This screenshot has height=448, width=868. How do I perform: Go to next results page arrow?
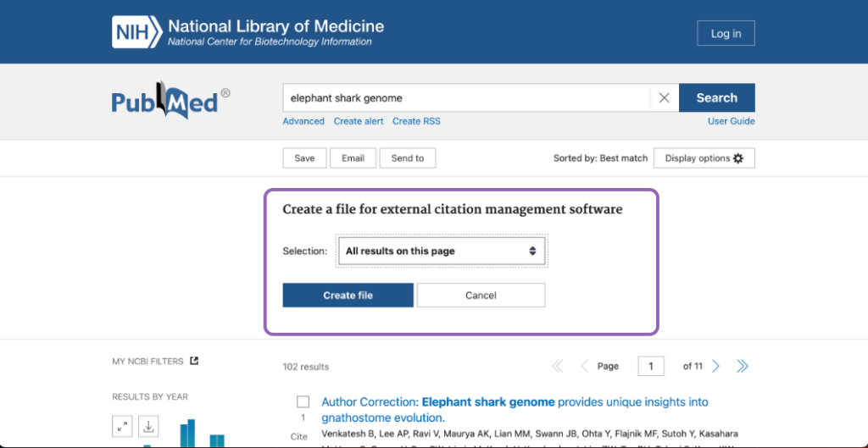coord(716,366)
